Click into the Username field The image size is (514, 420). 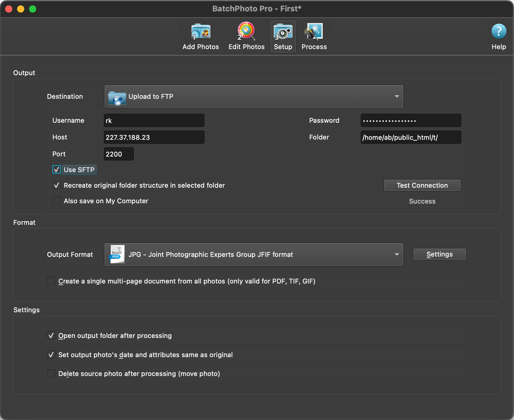pyautogui.click(x=154, y=121)
